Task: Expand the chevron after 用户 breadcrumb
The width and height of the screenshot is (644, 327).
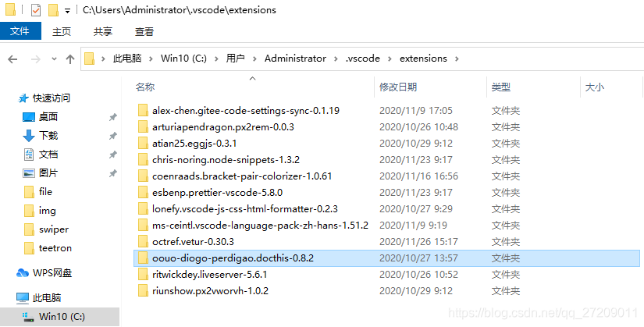Action: (254, 59)
